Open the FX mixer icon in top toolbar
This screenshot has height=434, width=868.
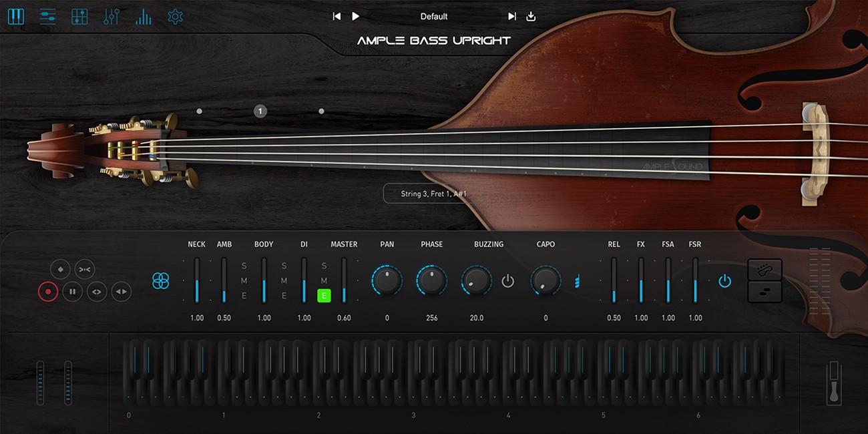coord(47,16)
